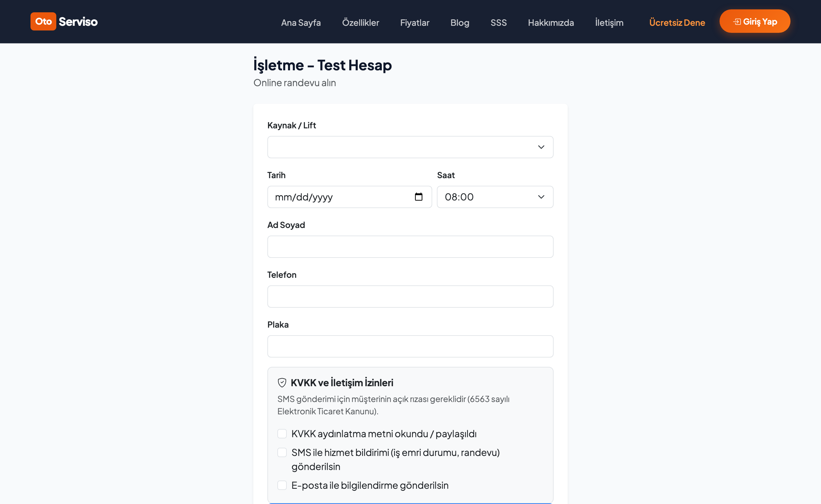Click the 'Saat' label
Screen dimensions: 821x504
[446, 175]
